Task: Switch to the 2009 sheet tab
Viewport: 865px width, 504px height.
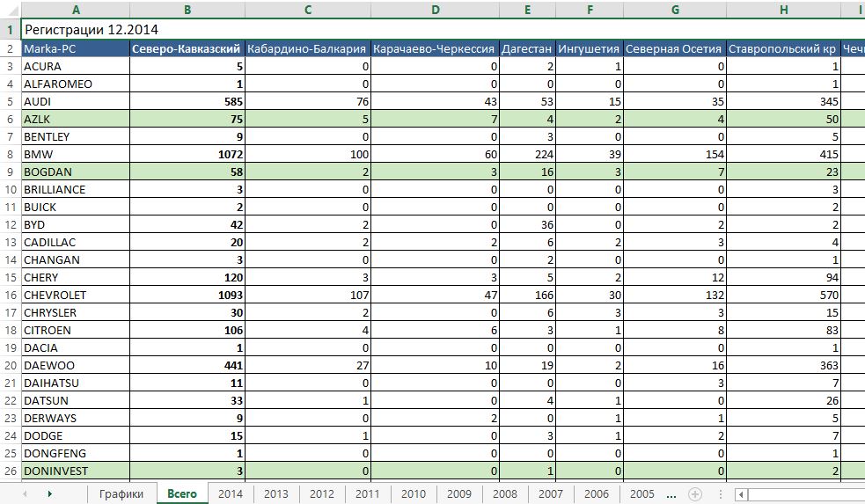Action: coord(459,494)
